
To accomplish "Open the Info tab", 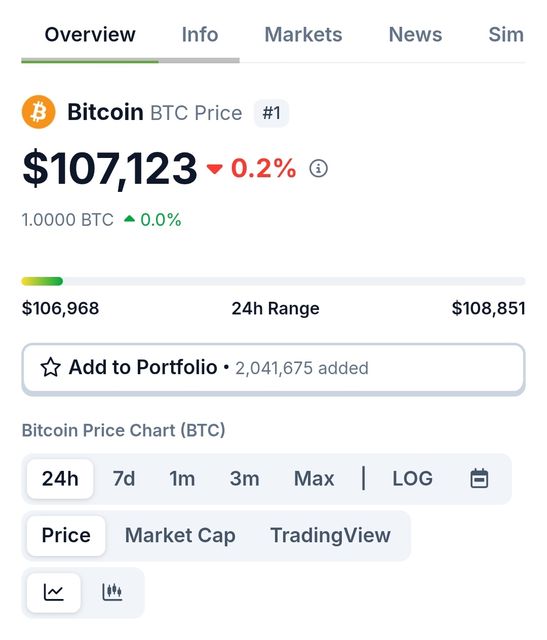I will [x=200, y=35].
